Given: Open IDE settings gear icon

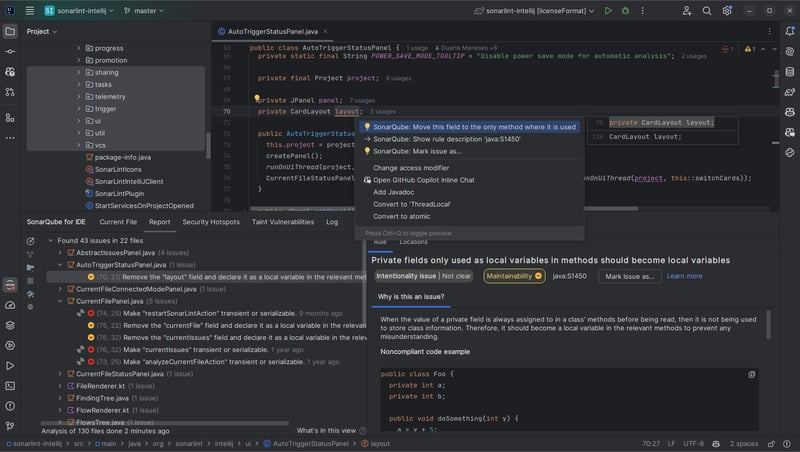Looking at the screenshot, I should point(727,10).
